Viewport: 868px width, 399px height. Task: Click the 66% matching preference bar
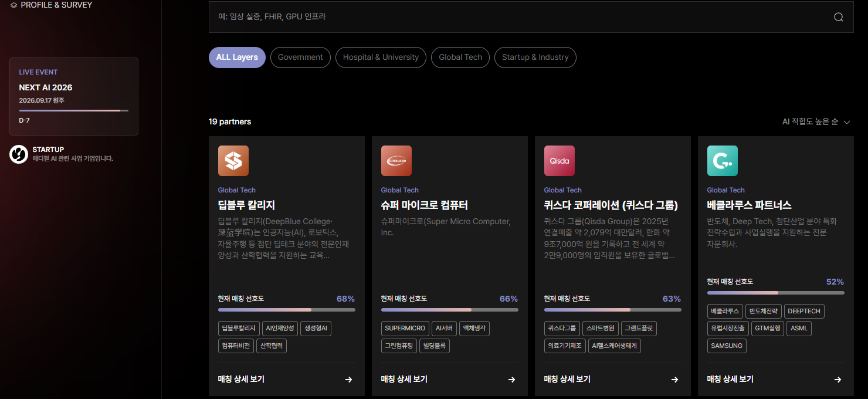point(449,310)
